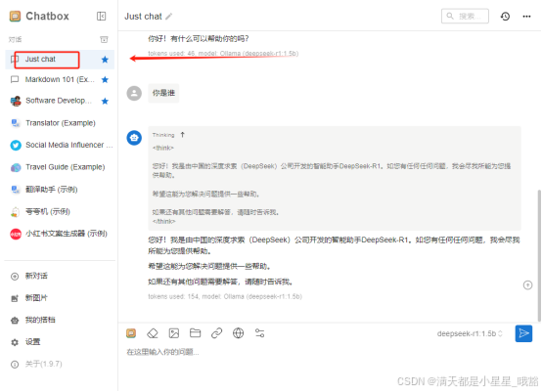This screenshot has width=542, height=392.
Task: Click the Chatbox icon in input toolbar
Action: (131, 333)
